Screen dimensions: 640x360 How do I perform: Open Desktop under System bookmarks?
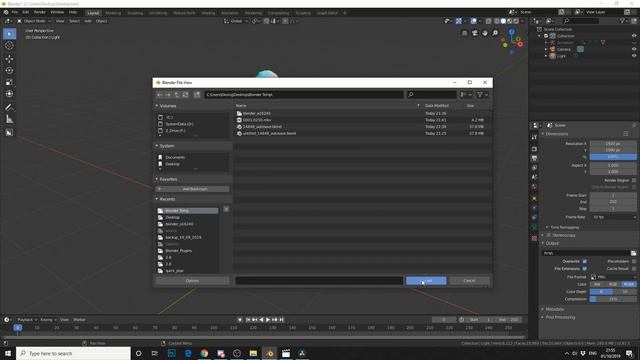172,164
